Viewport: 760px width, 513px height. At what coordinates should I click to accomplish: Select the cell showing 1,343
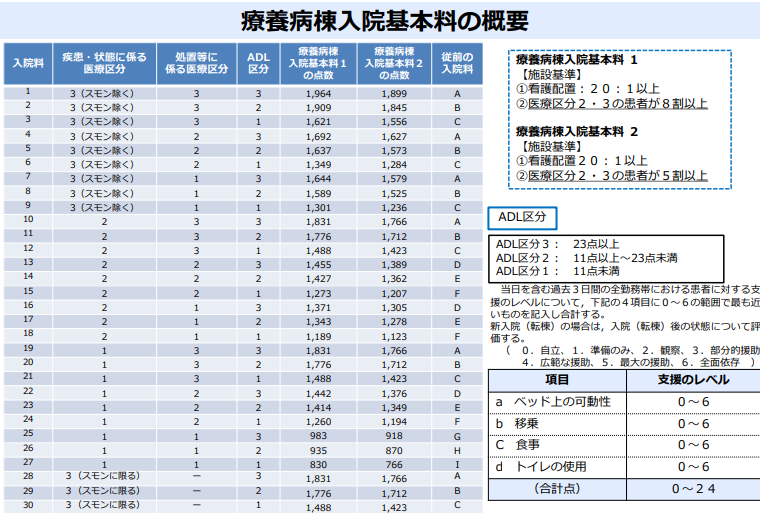point(318,322)
